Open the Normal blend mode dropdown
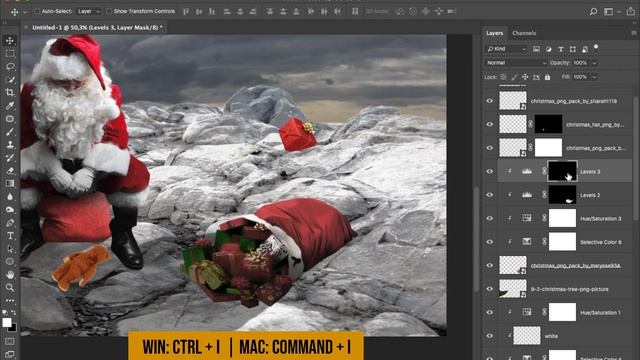This screenshot has width=640, height=360. click(x=516, y=63)
